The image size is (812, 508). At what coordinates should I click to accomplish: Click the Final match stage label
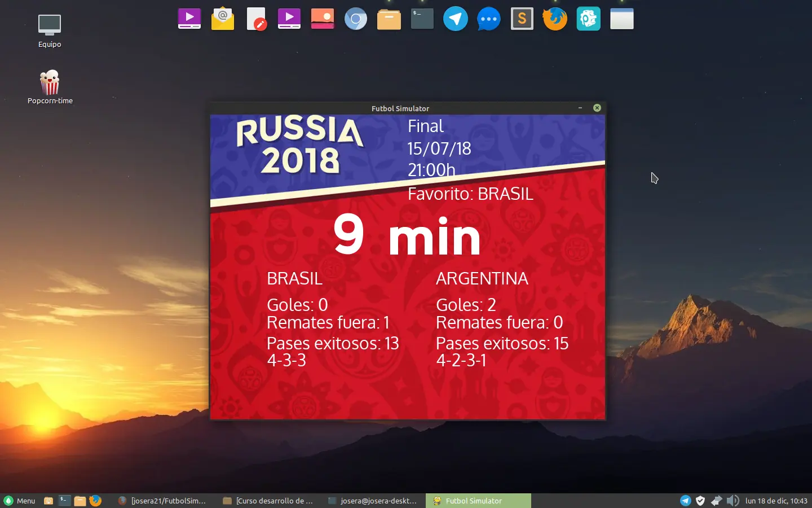tap(426, 126)
